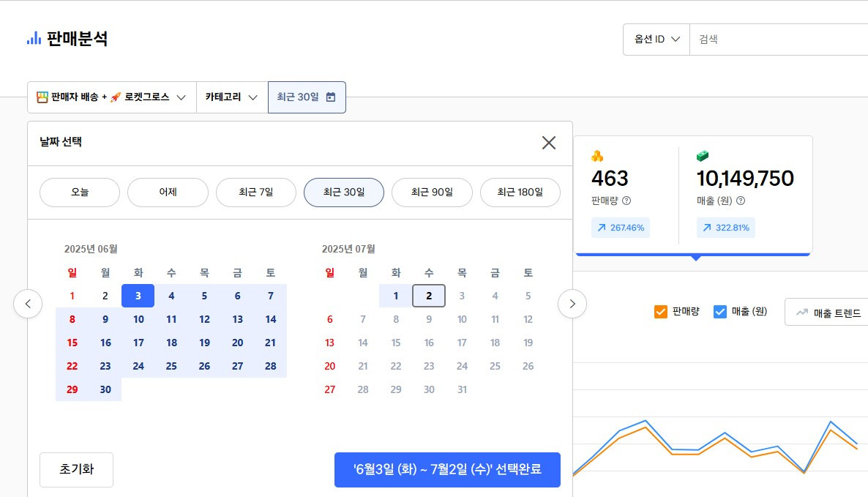Image resolution: width=868 pixels, height=497 pixels.
Task: Click the help icon next to 매출 (원)
Action: [741, 201]
